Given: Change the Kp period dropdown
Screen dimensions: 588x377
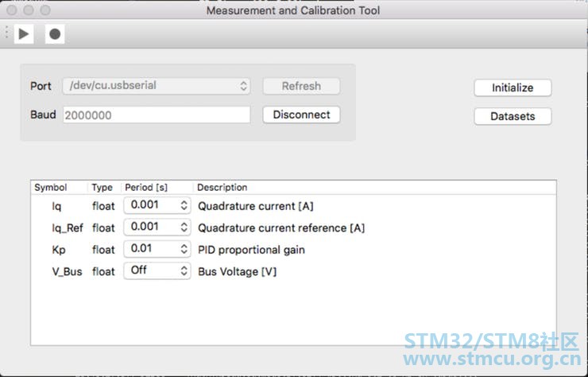Looking at the screenshot, I should pyautogui.click(x=157, y=249).
